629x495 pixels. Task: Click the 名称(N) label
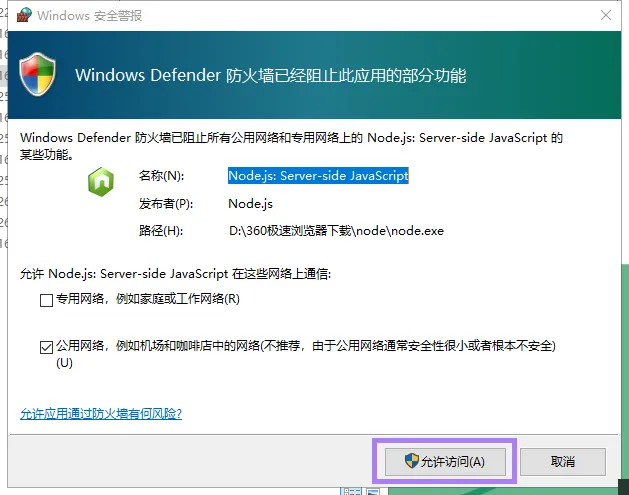coord(161,176)
